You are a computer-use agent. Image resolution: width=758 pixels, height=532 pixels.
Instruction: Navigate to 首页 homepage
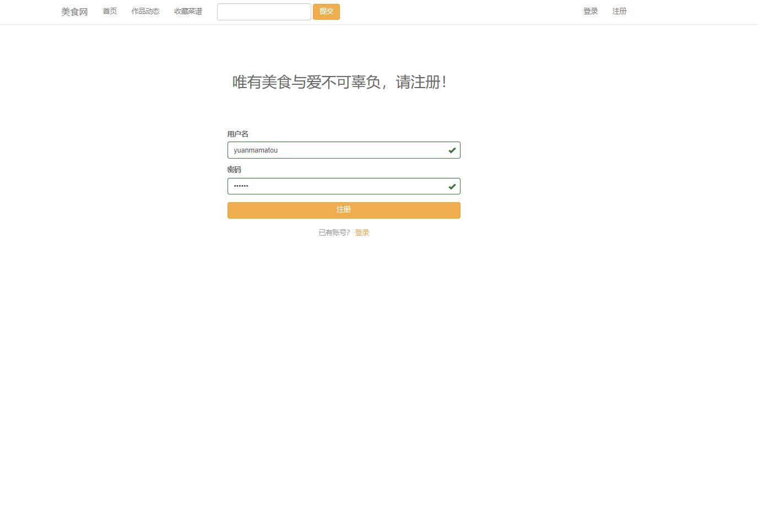pyautogui.click(x=109, y=11)
